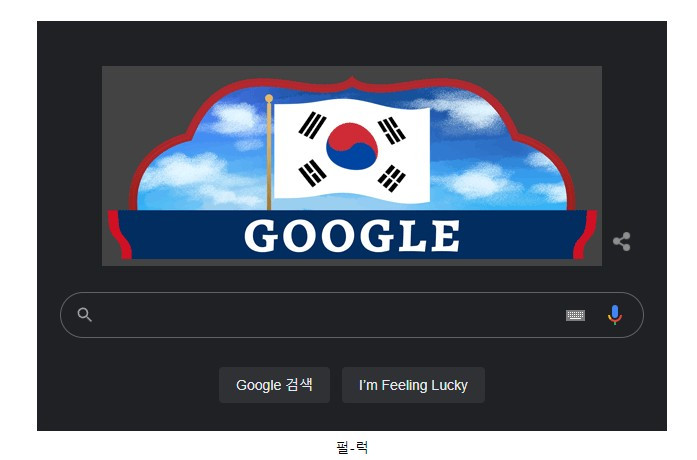Screen dimensions: 697x460
Task: Click the top-right trigram on the flag
Action: point(392,130)
